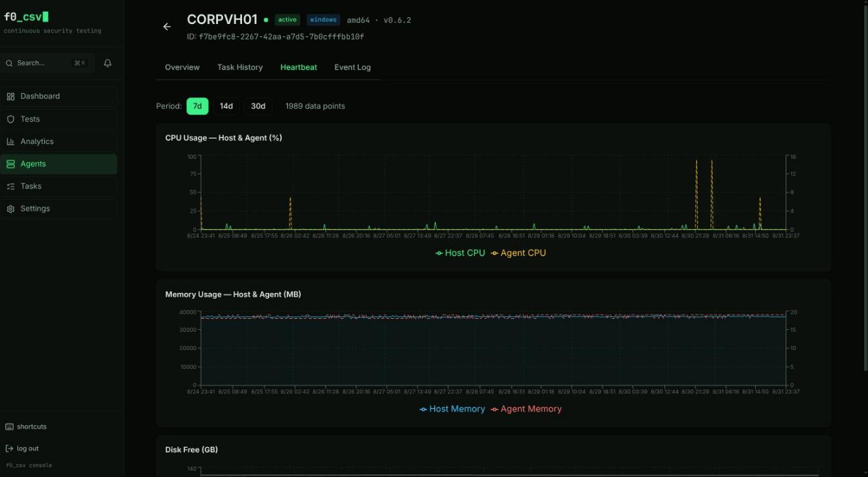
Task: Toggle the Host CPU legend series
Action: [x=460, y=253]
